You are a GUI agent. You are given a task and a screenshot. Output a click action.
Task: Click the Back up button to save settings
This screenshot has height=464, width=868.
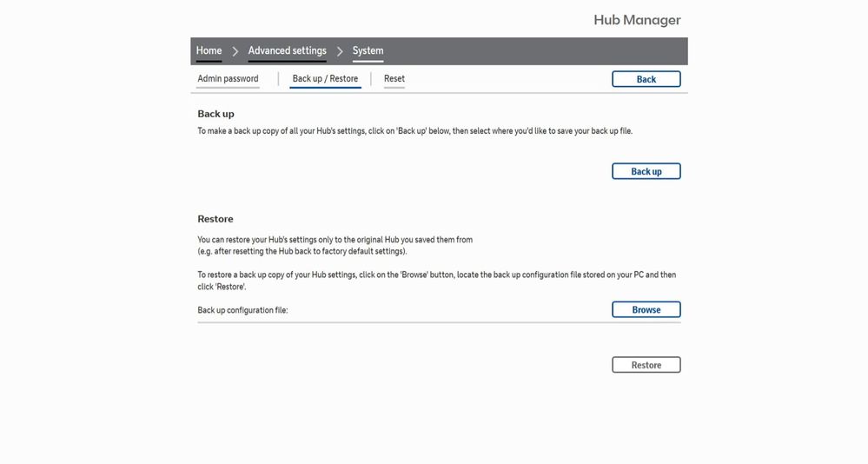tap(646, 171)
